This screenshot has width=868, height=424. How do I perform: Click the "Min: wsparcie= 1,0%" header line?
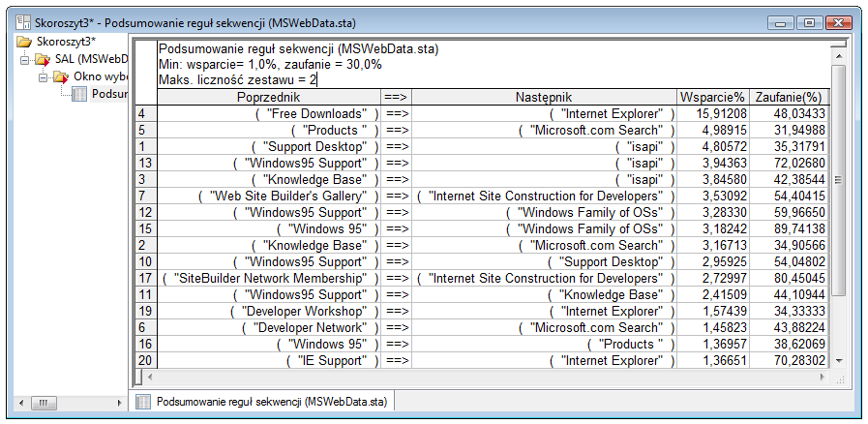[270, 65]
